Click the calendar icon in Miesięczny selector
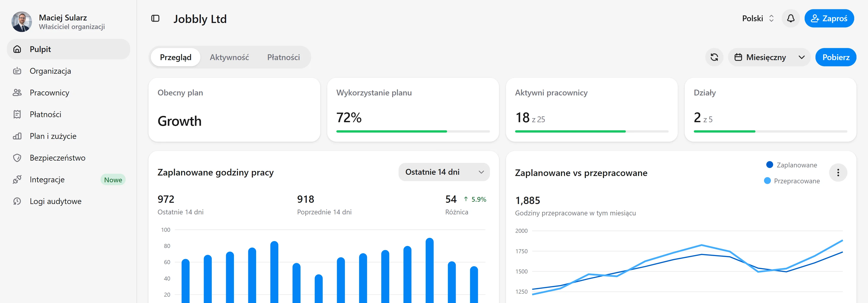The width and height of the screenshot is (868, 303). click(738, 57)
